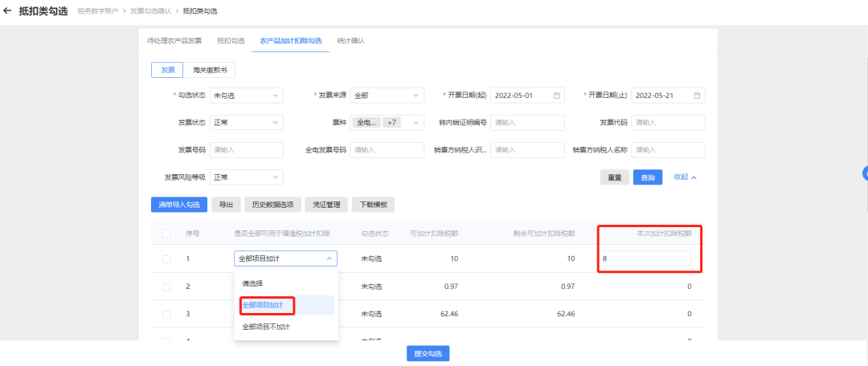Screen dimensions: 868x366
Task: Choose 全部项目不加计 option in dropdown list
Action: 285,327
